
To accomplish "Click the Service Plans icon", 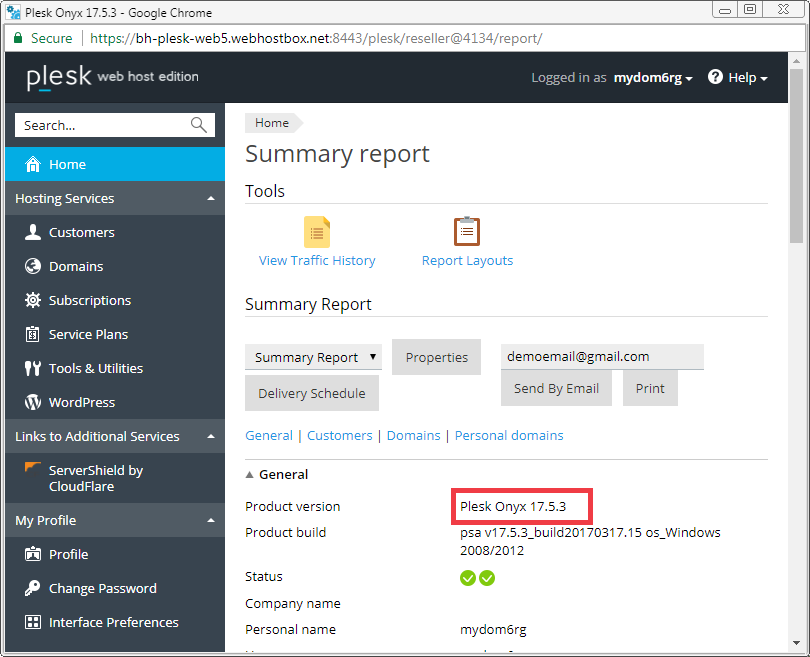I will point(33,334).
